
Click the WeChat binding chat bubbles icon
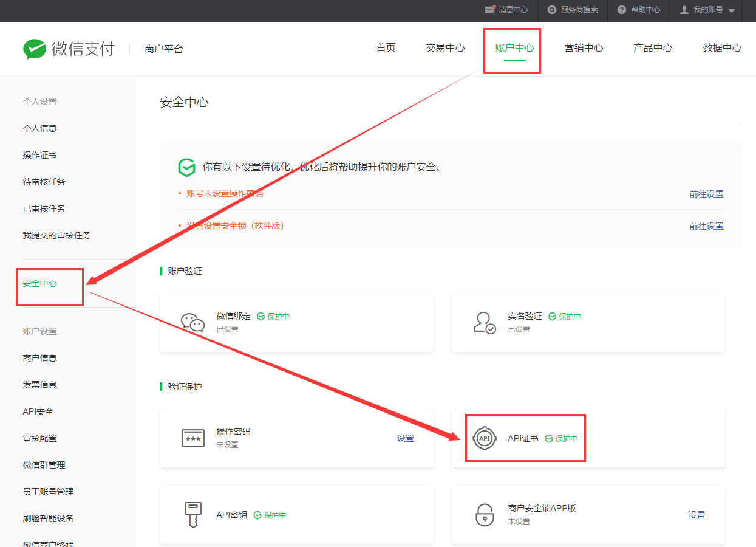coord(193,323)
